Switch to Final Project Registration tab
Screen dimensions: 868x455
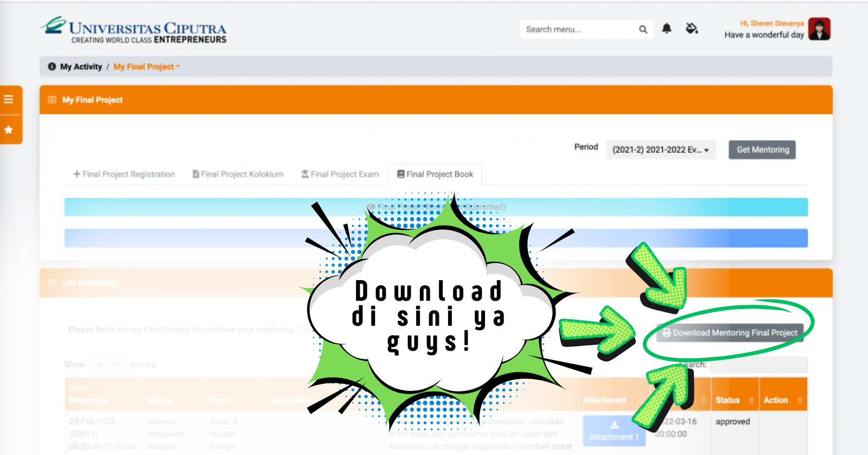click(x=124, y=174)
